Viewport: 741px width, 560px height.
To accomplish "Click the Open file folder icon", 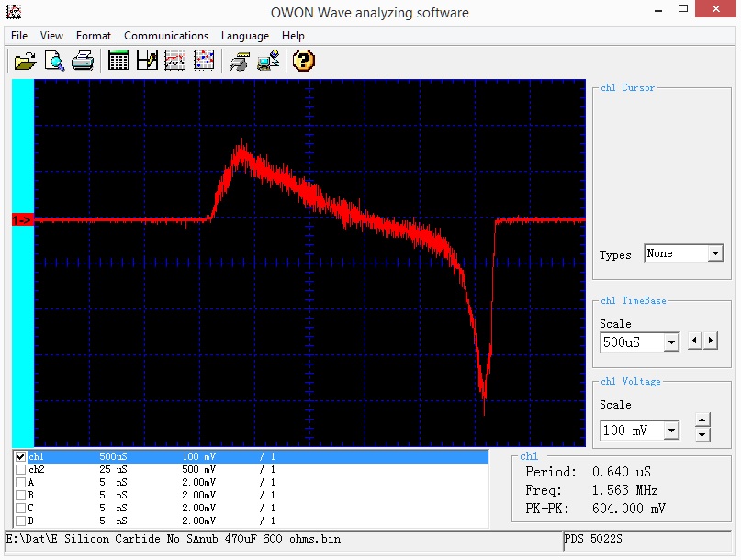I will (x=25, y=61).
